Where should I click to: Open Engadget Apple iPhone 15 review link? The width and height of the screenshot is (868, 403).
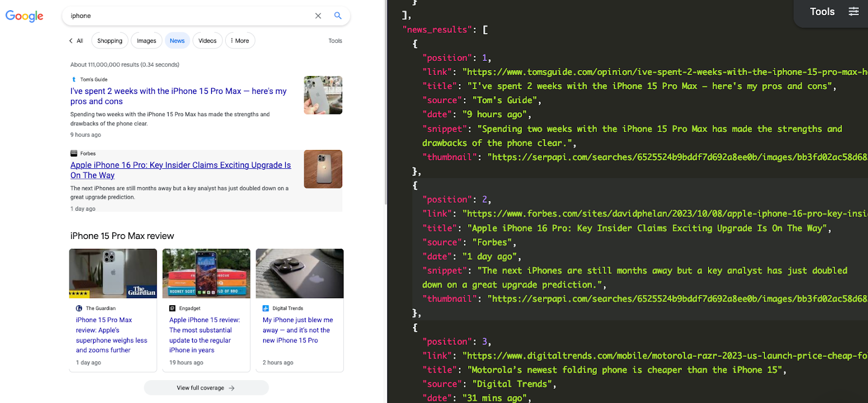pyautogui.click(x=205, y=335)
